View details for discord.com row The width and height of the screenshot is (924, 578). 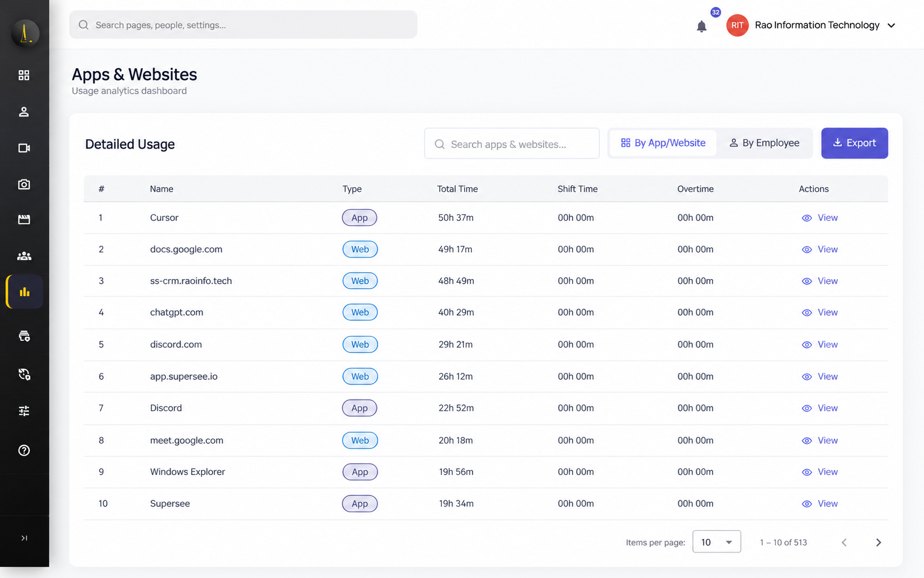[x=820, y=344]
